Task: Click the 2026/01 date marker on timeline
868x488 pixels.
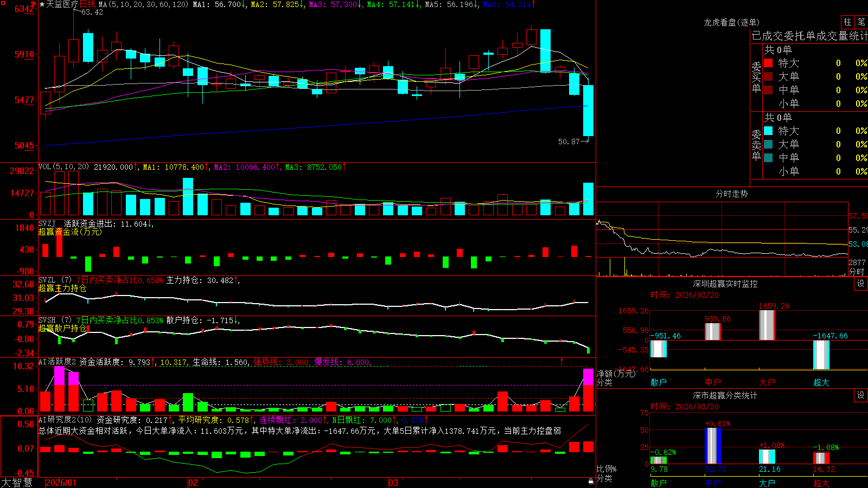Action: pos(61,483)
